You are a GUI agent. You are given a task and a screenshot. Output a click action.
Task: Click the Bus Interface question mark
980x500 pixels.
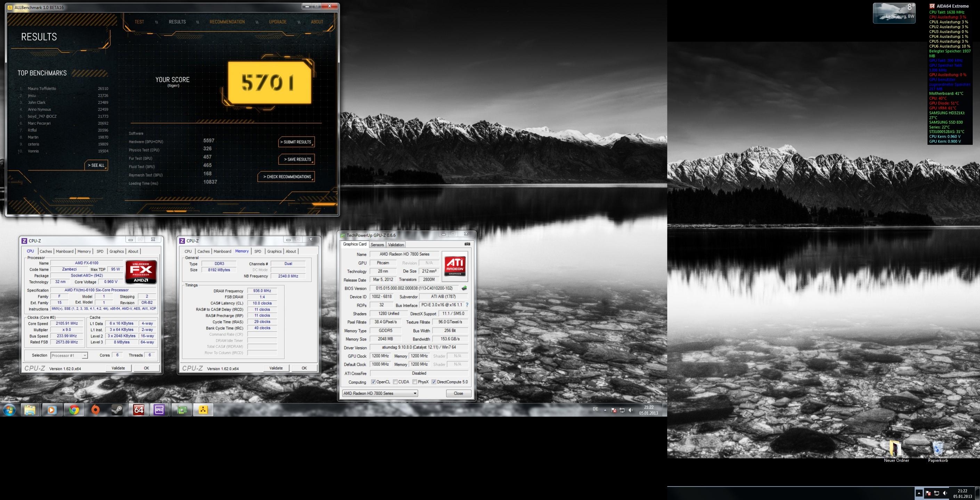tap(467, 305)
